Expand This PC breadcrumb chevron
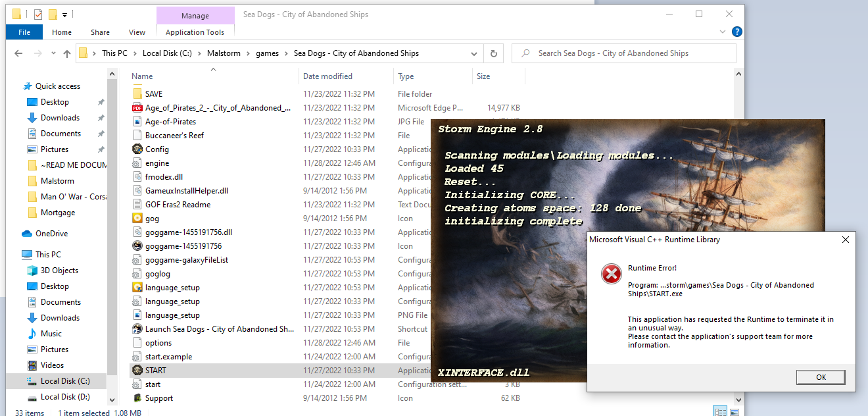Image resolution: width=868 pixels, height=416 pixels. (x=135, y=54)
